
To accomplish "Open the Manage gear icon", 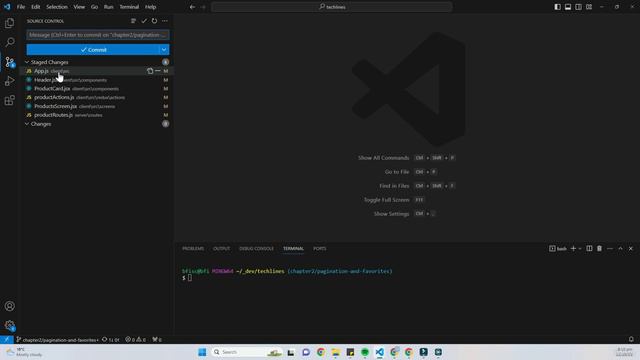I will (x=9, y=325).
